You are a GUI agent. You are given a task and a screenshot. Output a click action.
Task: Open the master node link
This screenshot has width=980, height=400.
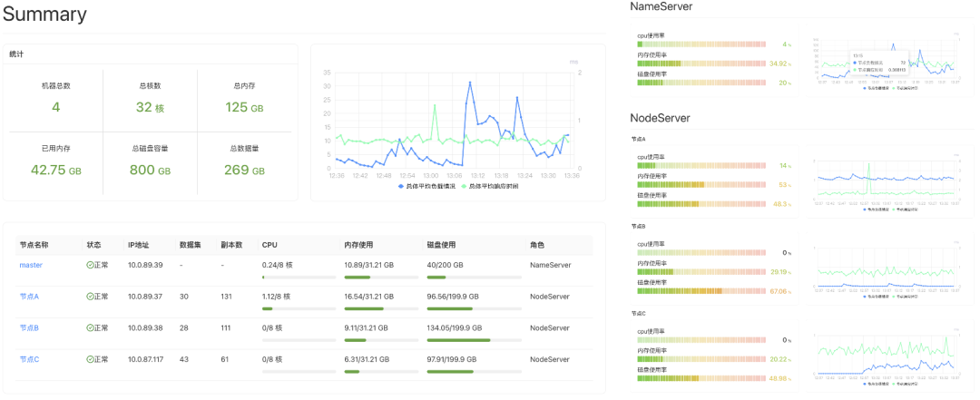click(x=31, y=265)
